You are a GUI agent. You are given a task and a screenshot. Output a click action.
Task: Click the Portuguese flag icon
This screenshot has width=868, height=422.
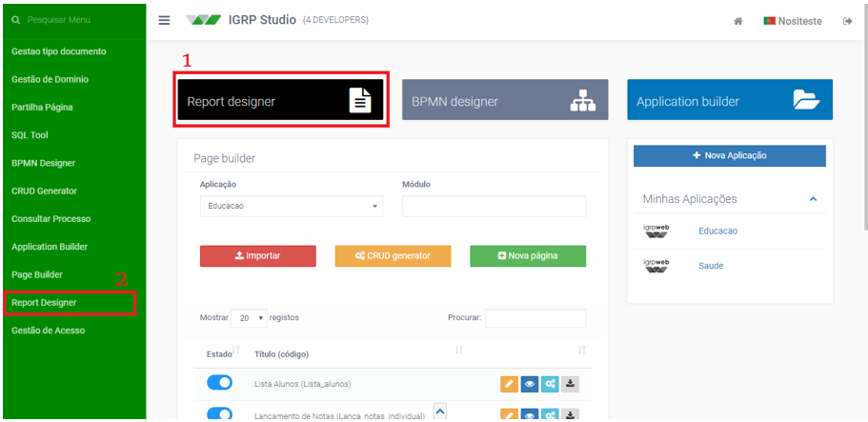[769, 21]
